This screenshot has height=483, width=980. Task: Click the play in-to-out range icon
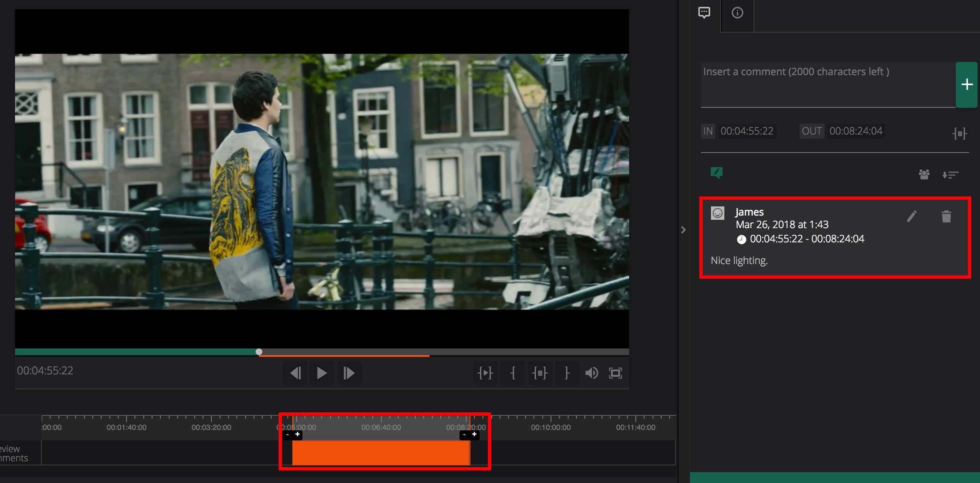(485, 373)
